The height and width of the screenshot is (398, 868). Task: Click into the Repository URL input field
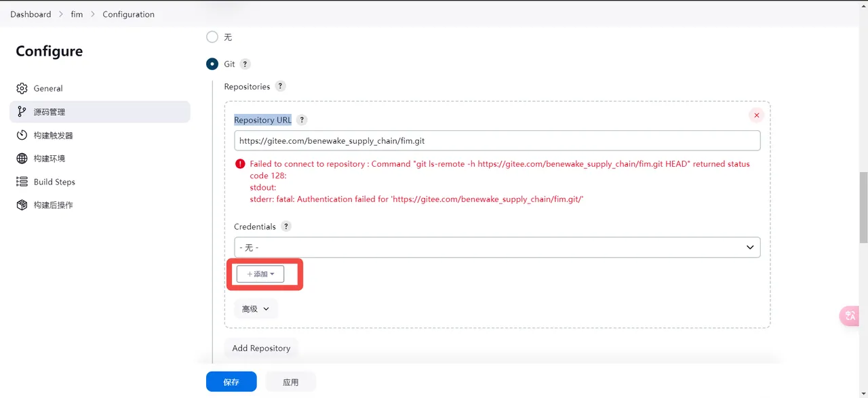(497, 141)
